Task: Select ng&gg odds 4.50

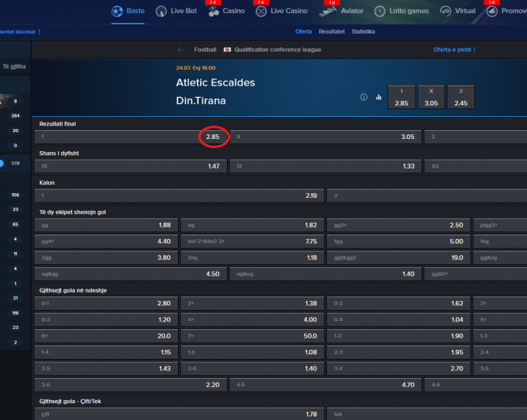Action: pyautogui.click(x=131, y=274)
